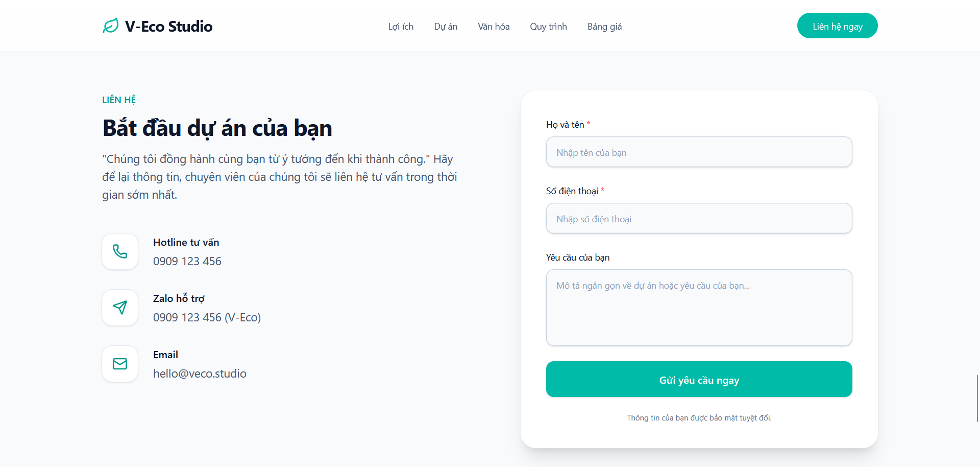Open the Lợi ích menu item

(401, 27)
